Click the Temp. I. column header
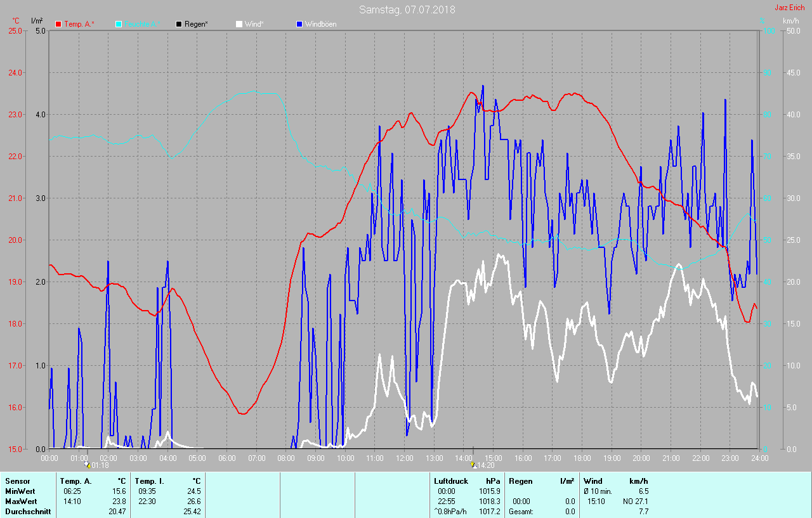The height and width of the screenshot is (518, 812). 149,481
